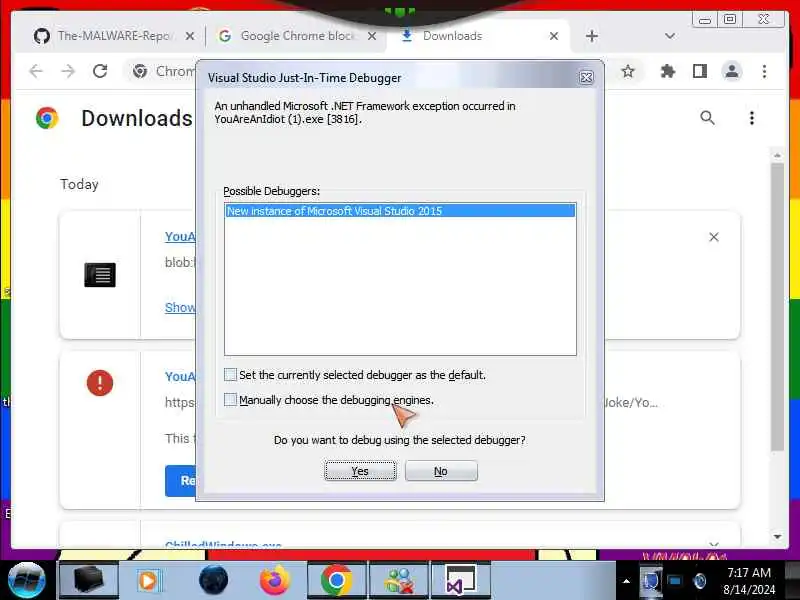800x600 pixels.
Task: Close the Google Chrome block tab
Action: [372, 36]
